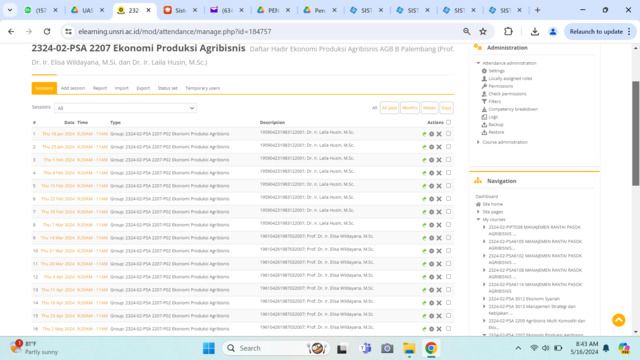Expand the Site pages node
640x360 pixels.
click(478, 212)
